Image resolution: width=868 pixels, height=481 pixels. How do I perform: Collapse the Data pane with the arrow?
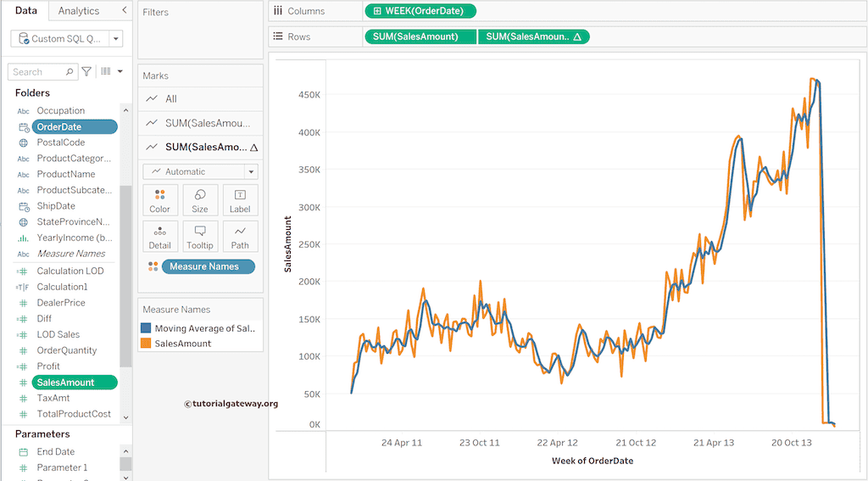point(125,10)
